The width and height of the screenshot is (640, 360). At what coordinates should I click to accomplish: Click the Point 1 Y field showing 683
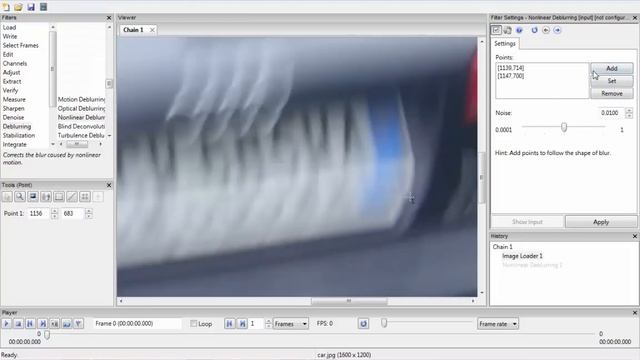[73, 213]
